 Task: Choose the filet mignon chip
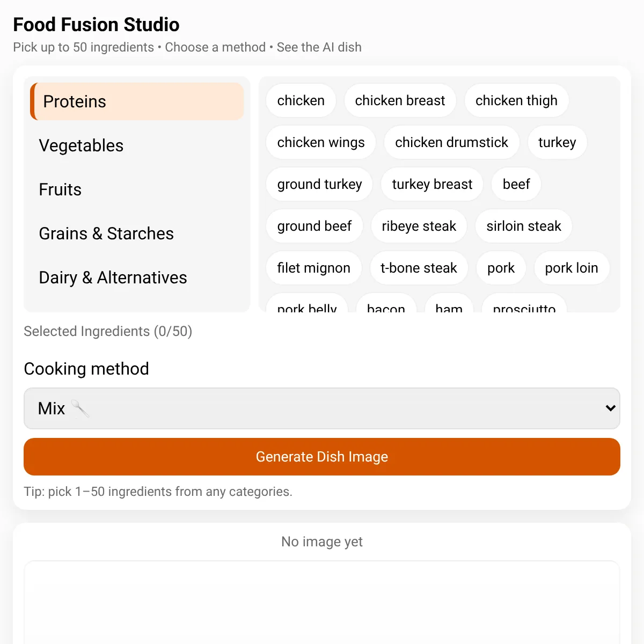[x=314, y=268]
